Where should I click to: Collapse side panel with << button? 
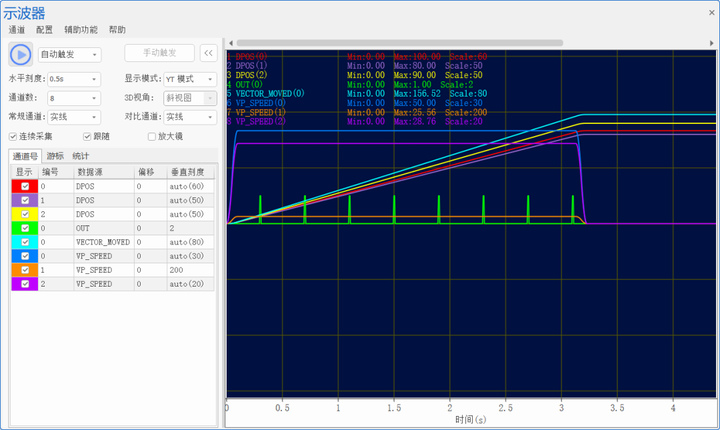pyautogui.click(x=208, y=53)
